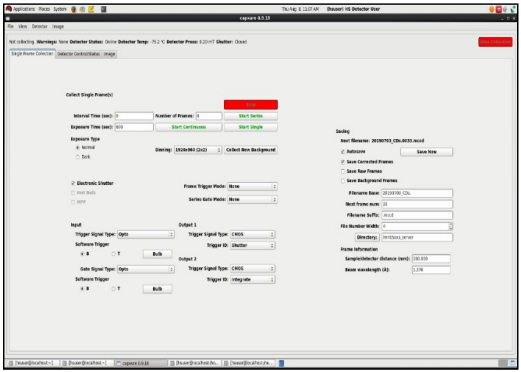Click the Exposure Time input field
This screenshot has height=372, width=521.
(x=134, y=127)
